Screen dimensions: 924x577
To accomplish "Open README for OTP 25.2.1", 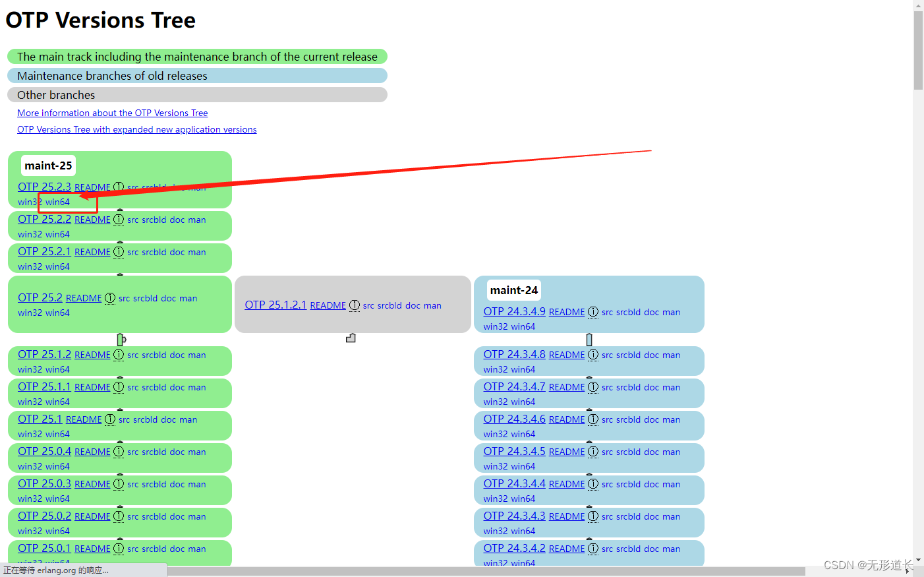I will coord(92,252).
